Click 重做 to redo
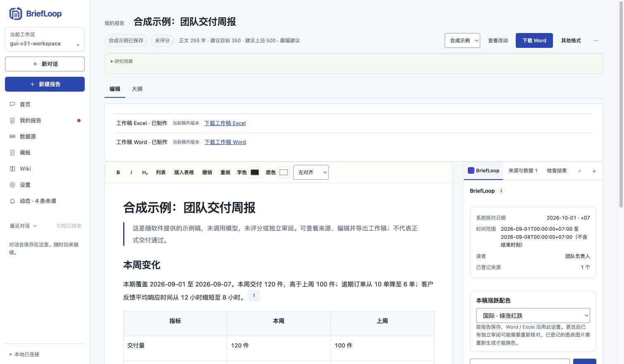The width and height of the screenshot is (624, 364). [x=225, y=173]
